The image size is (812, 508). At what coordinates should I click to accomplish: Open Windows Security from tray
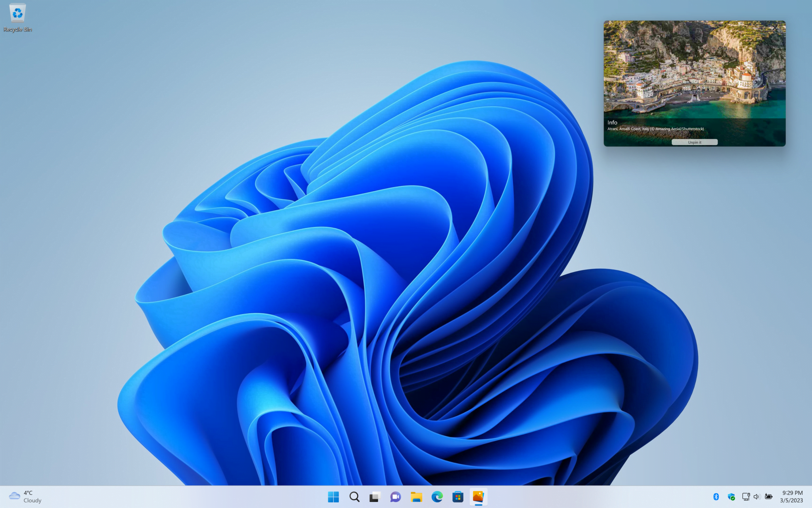731,496
